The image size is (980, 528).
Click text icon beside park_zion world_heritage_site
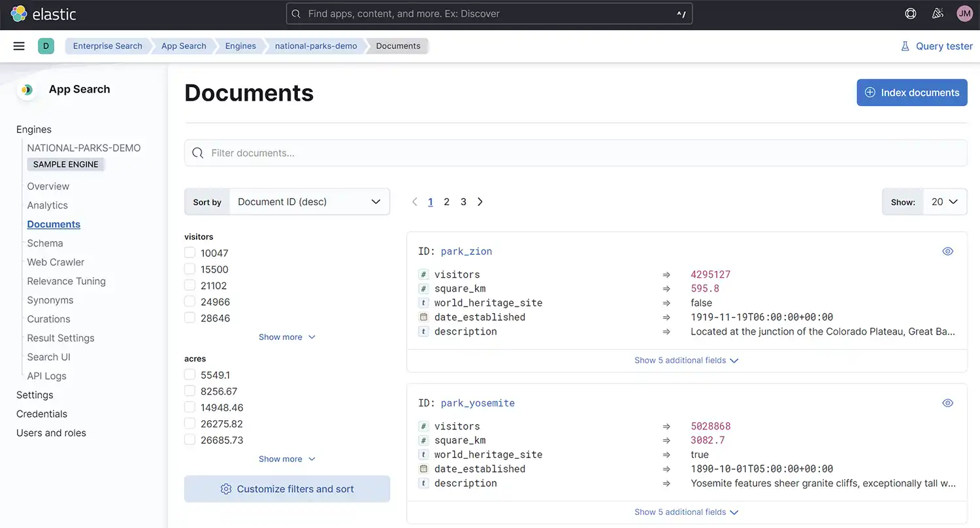click(x=423, y=303)
